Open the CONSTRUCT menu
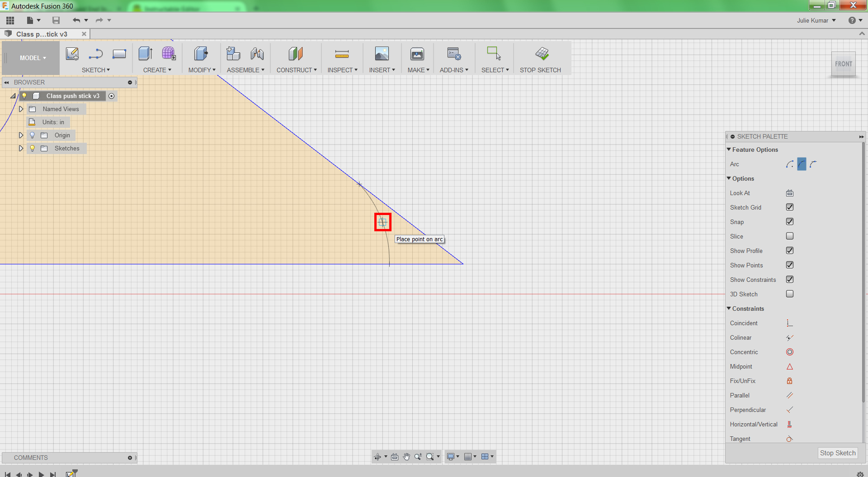 coord(297,70)
